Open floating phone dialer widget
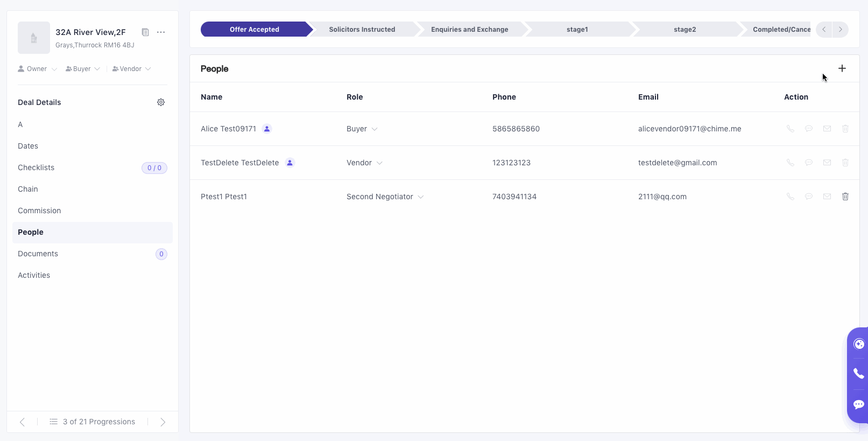Screen dimensions: 868x441 858,374
